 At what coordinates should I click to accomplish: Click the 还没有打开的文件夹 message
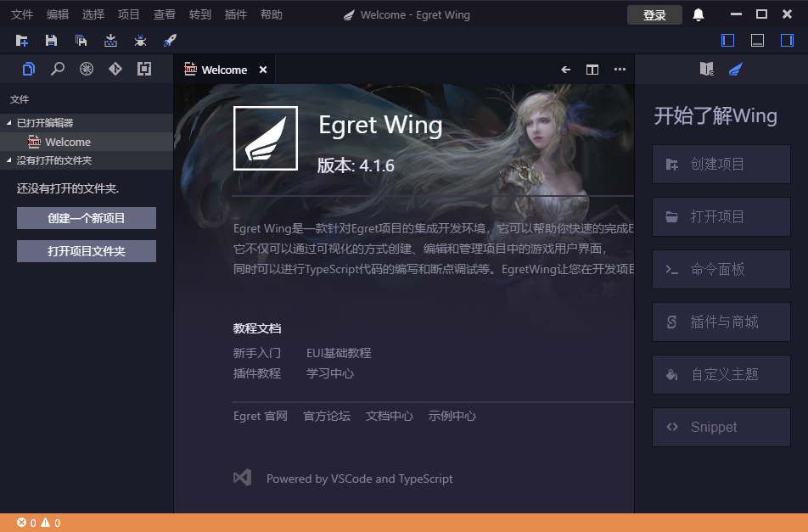[x=68, y=188]
